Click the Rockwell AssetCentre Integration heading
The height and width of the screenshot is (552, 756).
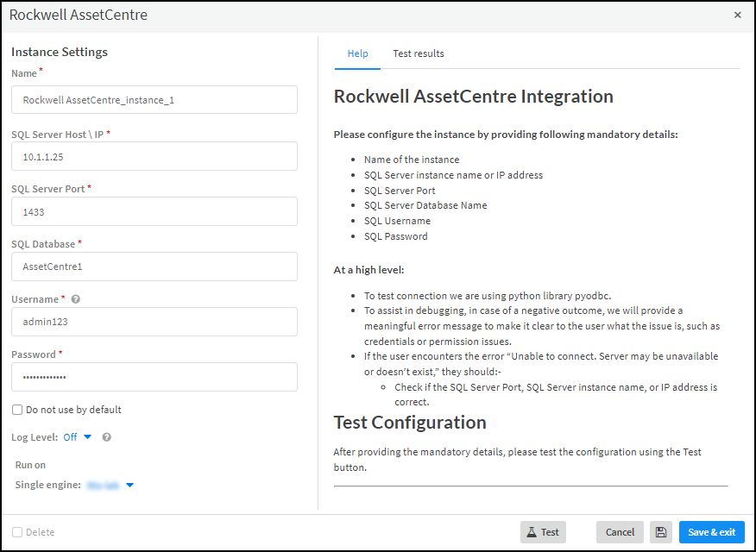click(x=473, y=97)
